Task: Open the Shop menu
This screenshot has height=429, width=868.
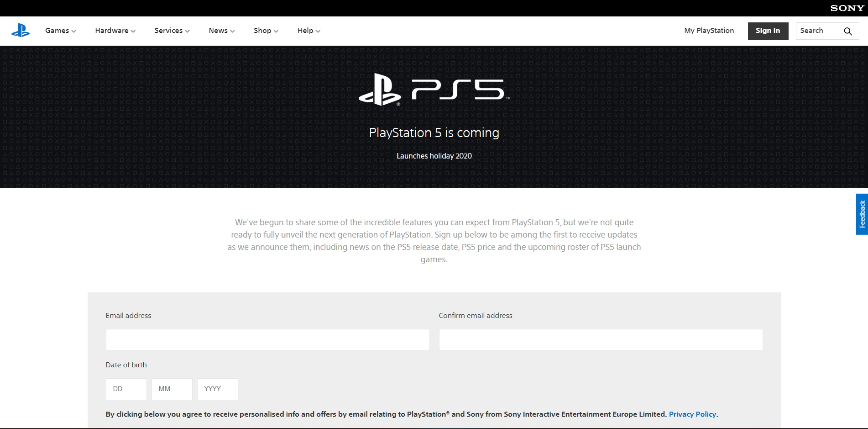Action: tap(266, 31)
